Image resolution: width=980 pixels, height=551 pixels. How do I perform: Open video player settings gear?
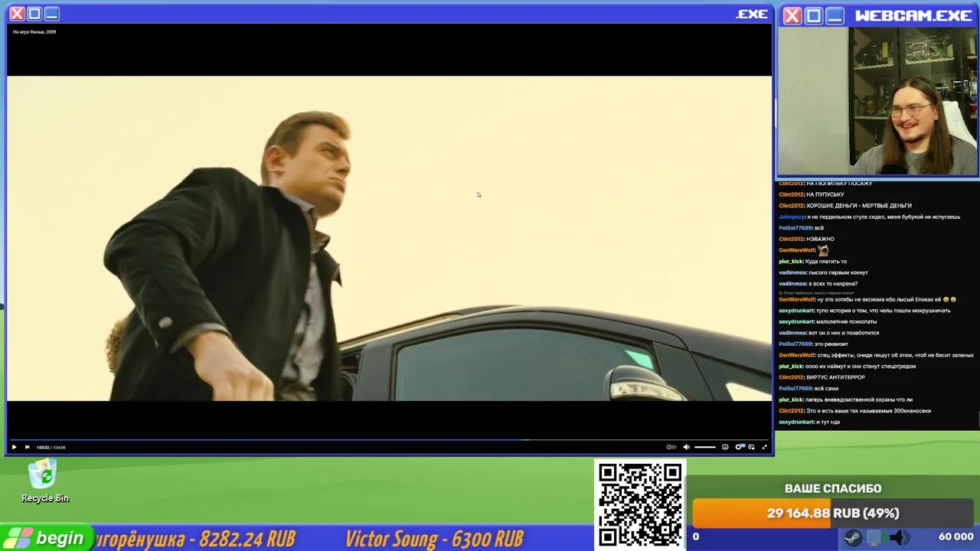point(739,447)
